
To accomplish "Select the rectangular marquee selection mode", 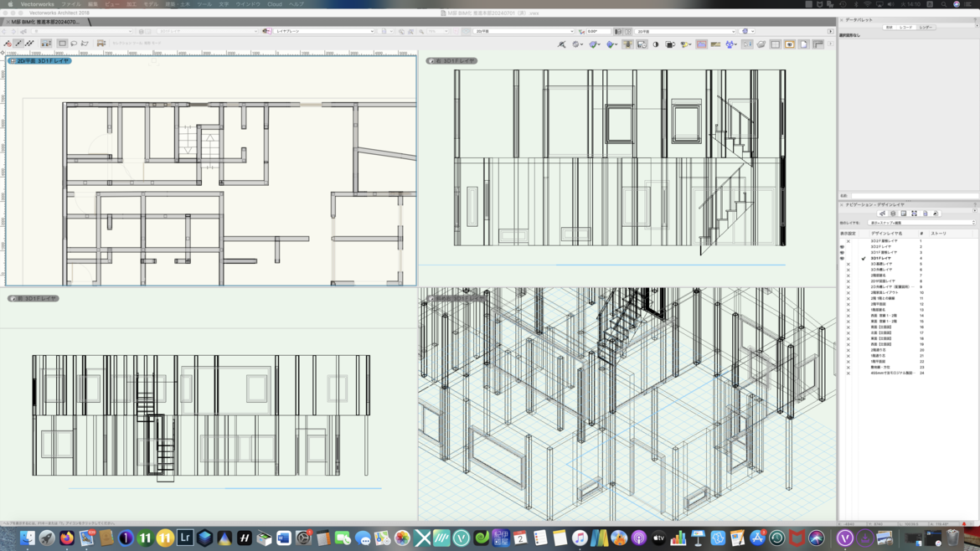I will pyautogui.click(x=63, y=44).
